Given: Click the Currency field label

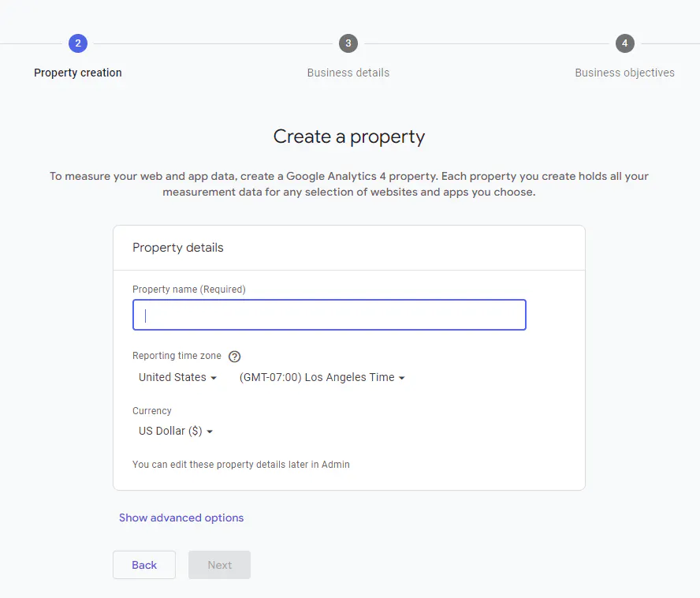Looking at the screenshot, I should tap(152, 411).
